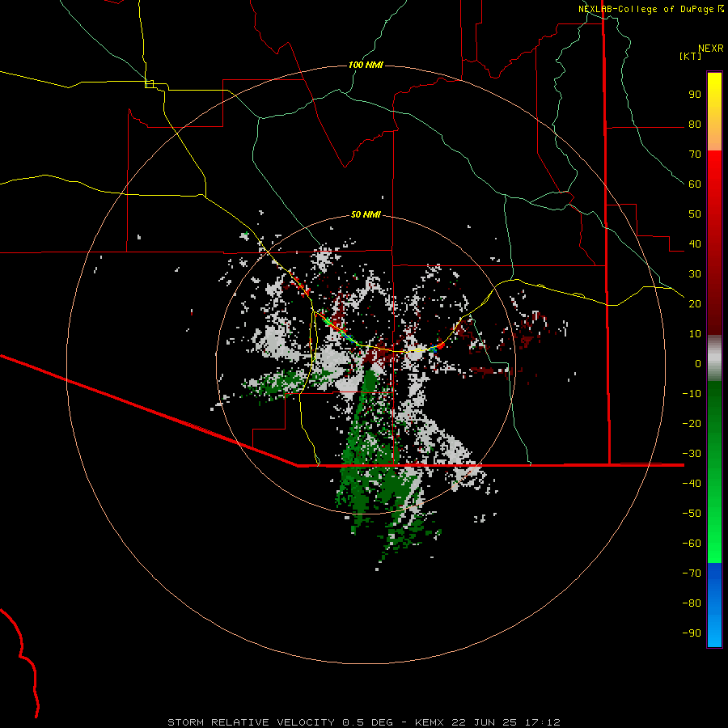Click the -80 value on velocity scale
The width and height of the screenshot is (728, 728).
pyautogui.click(x=692, y=603)
